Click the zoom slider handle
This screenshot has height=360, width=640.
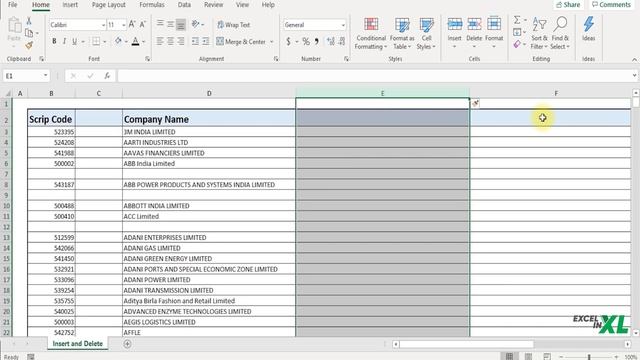tap(589, 357)
